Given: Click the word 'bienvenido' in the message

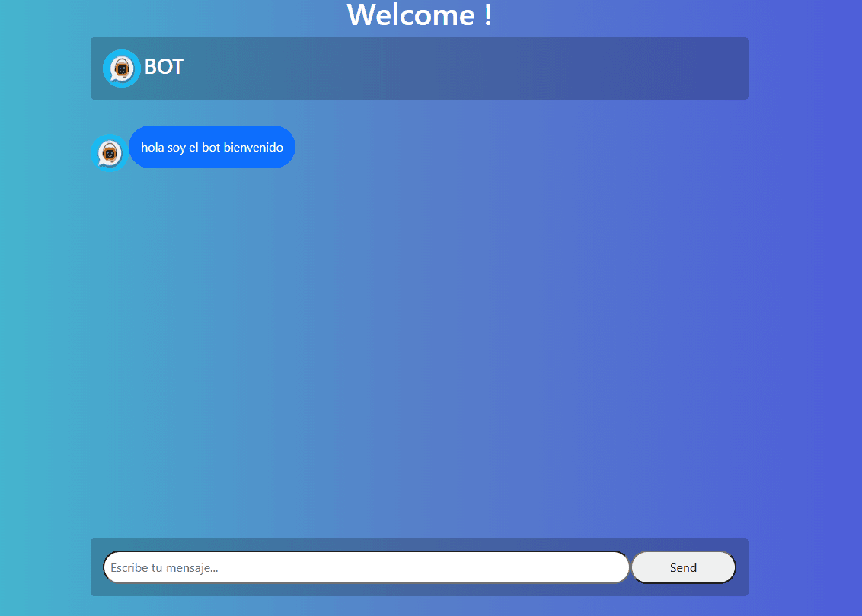Looking at the screenshot, I should (253, 147).
